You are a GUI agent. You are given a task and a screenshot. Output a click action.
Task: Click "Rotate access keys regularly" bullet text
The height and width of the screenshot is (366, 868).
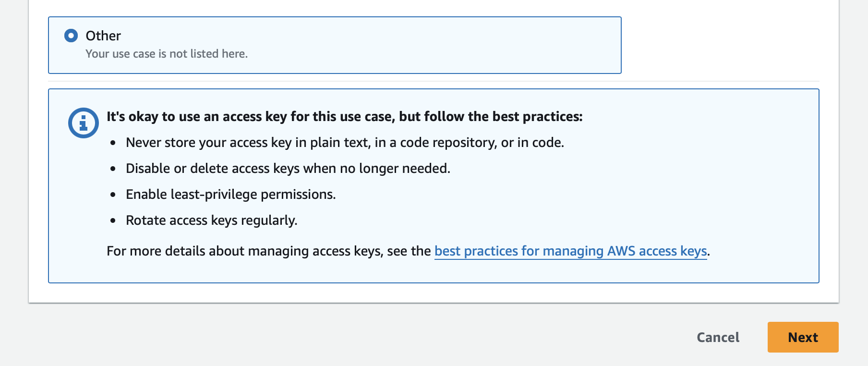click(x=211, y=220)
